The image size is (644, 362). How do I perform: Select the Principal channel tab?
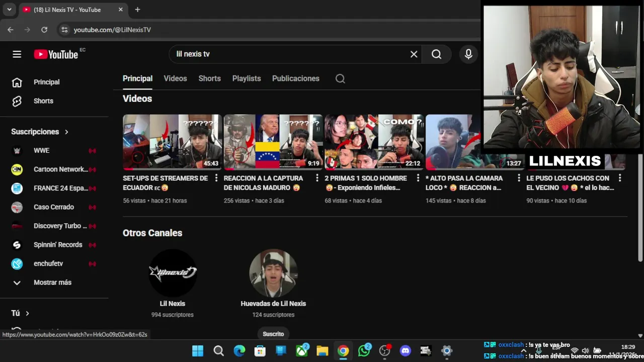pyautogui.click(x=137, y=78)
